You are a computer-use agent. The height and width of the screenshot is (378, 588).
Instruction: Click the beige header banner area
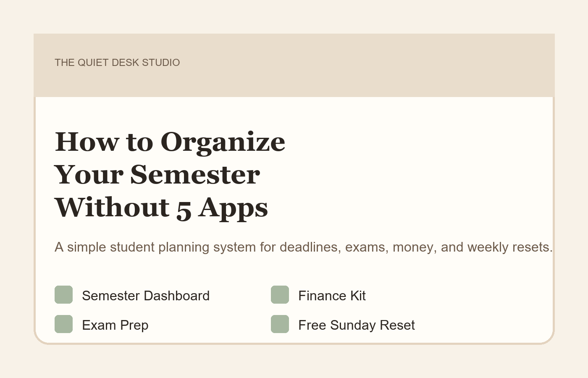(x=294, y=65)
